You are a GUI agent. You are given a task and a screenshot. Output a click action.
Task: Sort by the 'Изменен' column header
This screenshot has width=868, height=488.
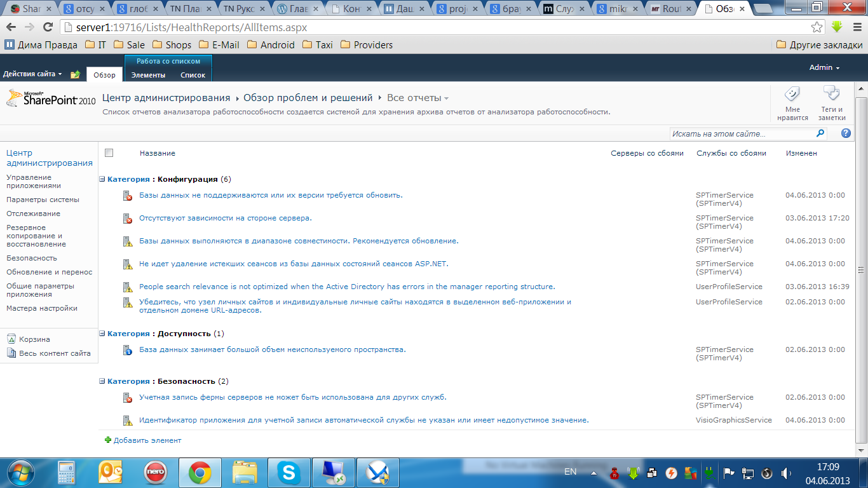point(801,153)
